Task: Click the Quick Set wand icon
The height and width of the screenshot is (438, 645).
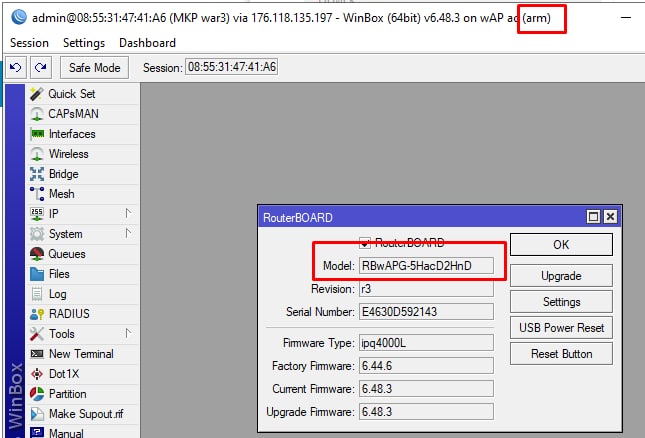Action: tap(37, 94)
